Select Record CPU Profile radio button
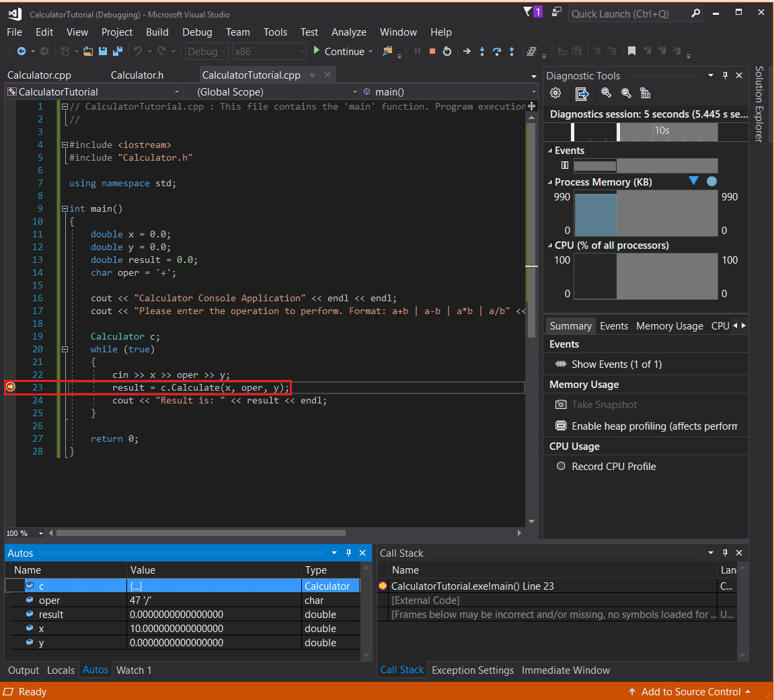The width and height of the screenshot is (774, 700). pyautogui.click(x=562, y=466)
